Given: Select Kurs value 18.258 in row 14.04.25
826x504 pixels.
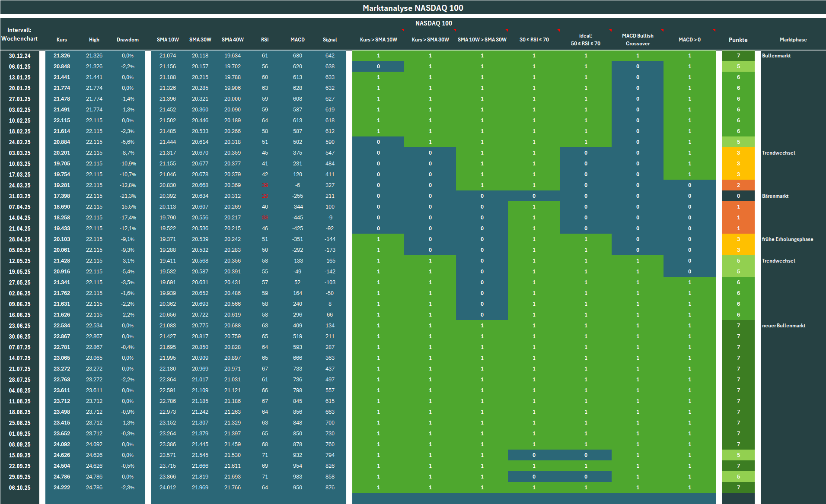Looking at the screenshot, I should tap(62, 218).
